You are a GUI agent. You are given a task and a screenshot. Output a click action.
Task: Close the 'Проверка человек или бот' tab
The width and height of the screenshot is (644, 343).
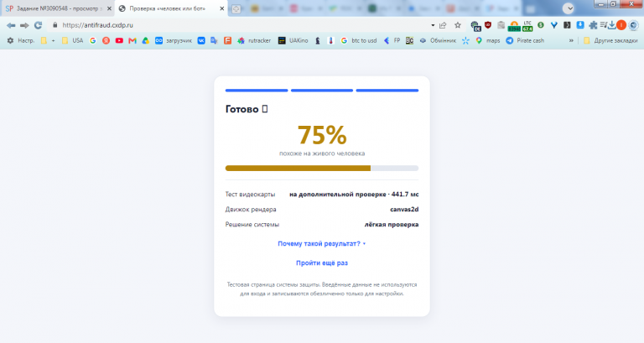pyautogui.click(x=221, y=8)
